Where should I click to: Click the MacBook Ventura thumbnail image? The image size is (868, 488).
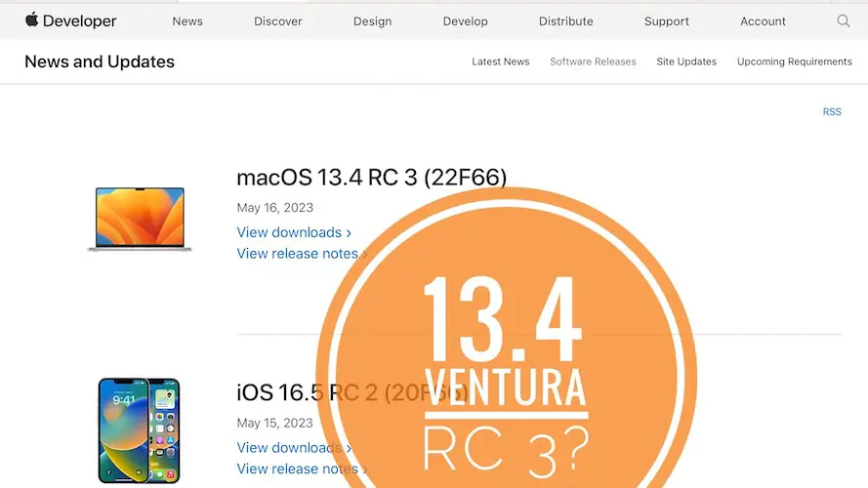[140, 220]
